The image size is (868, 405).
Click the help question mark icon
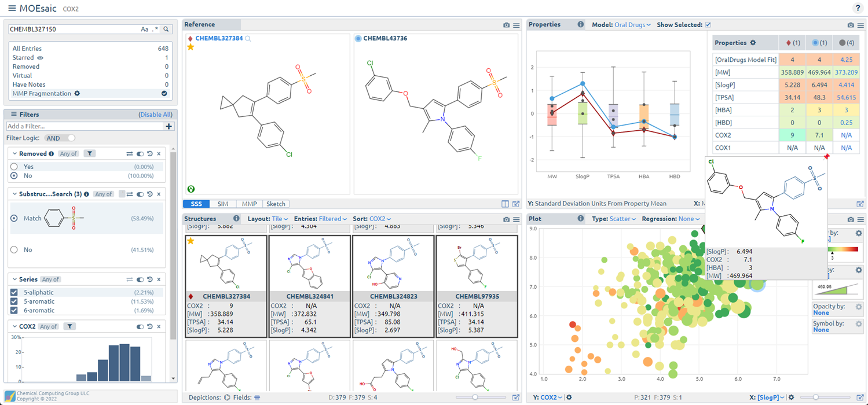pyautogui.click(x=858, y=8)
